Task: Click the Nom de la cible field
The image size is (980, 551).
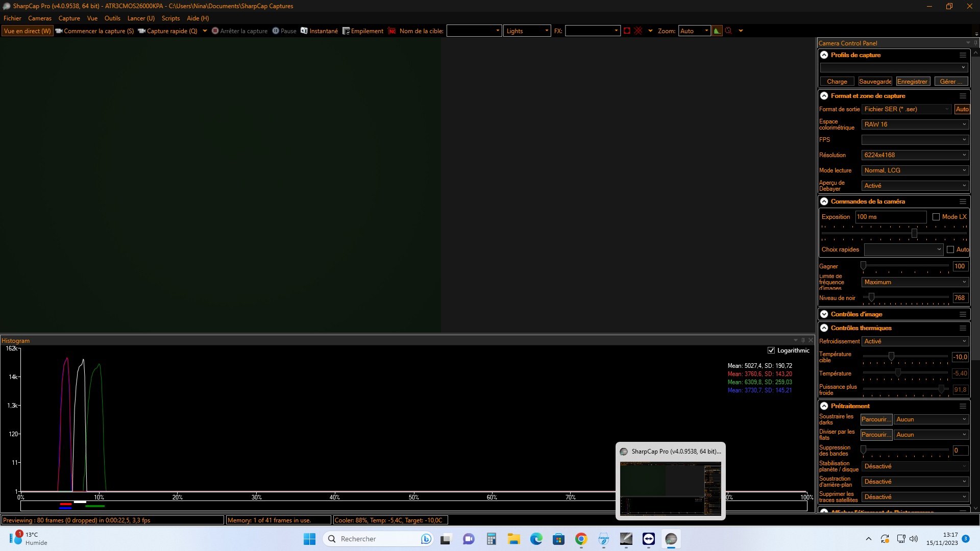Action: (474, 31)
